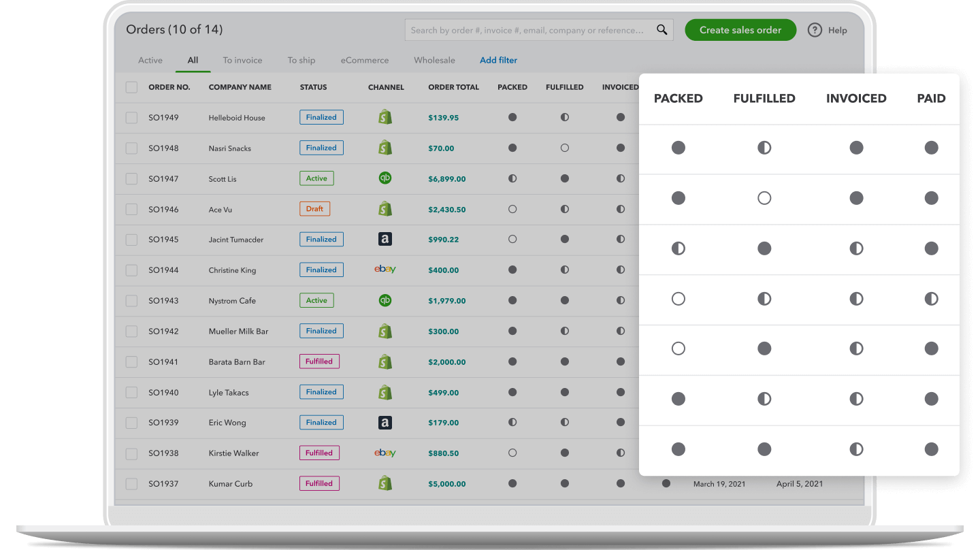Check the box for order SO1949
Image resolution: width=980 pixels, height=550 pixels.
click(x=131, y=118)
